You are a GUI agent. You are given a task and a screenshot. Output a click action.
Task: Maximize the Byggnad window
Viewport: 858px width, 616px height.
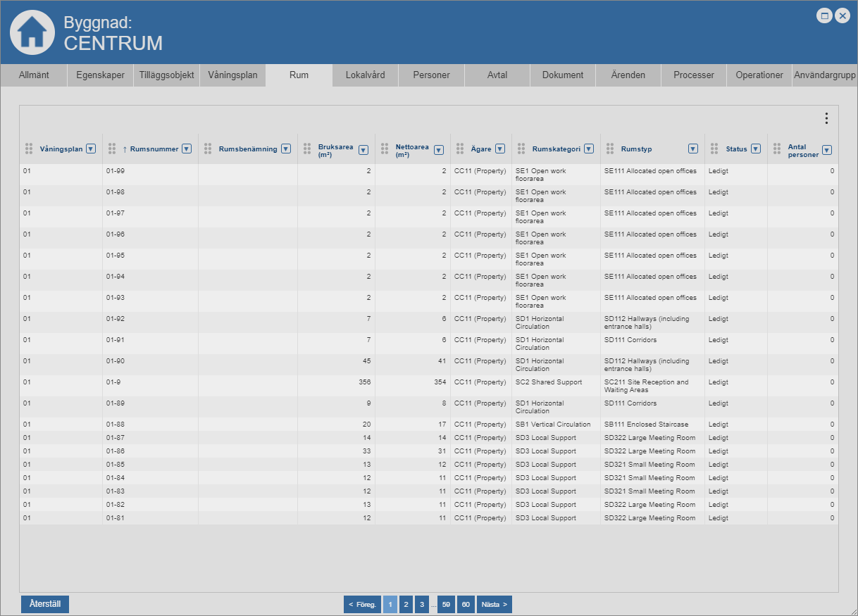[824, 15]
